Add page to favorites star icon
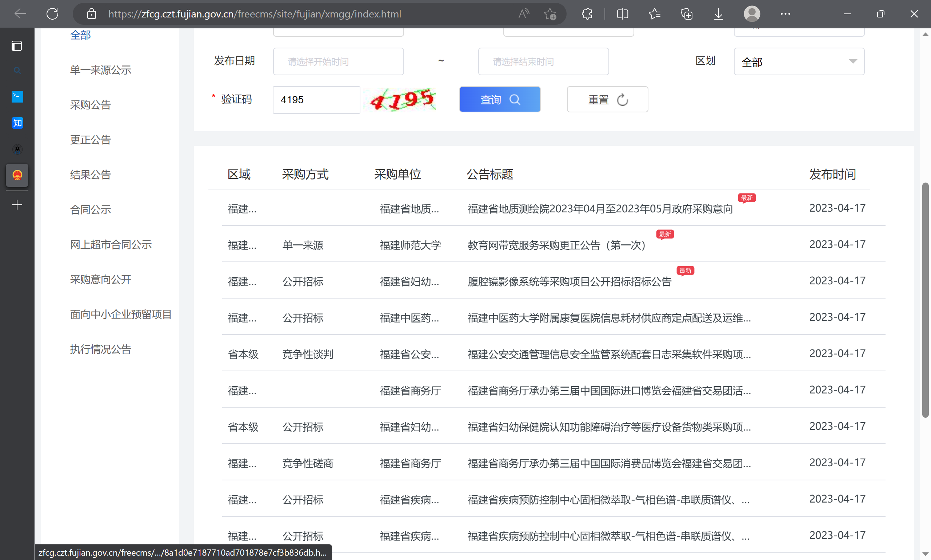Screen dimensions: 931x560 [550, 14]
